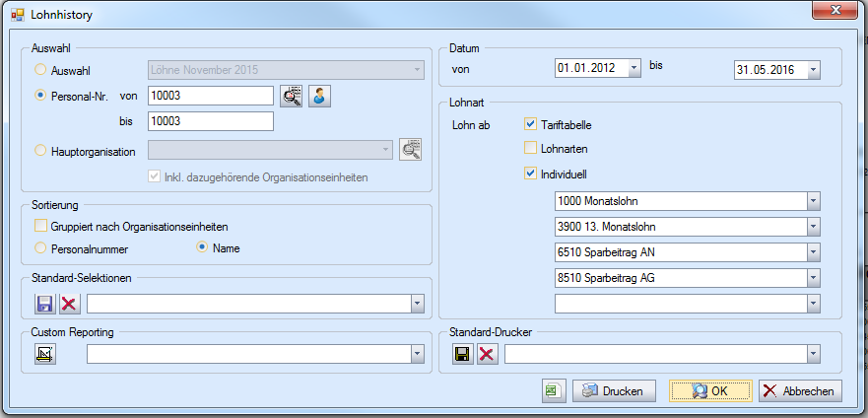Open employee search next to Personal-Nr. von
This screenshot has height=418, width=868.
tap(292, 96)
